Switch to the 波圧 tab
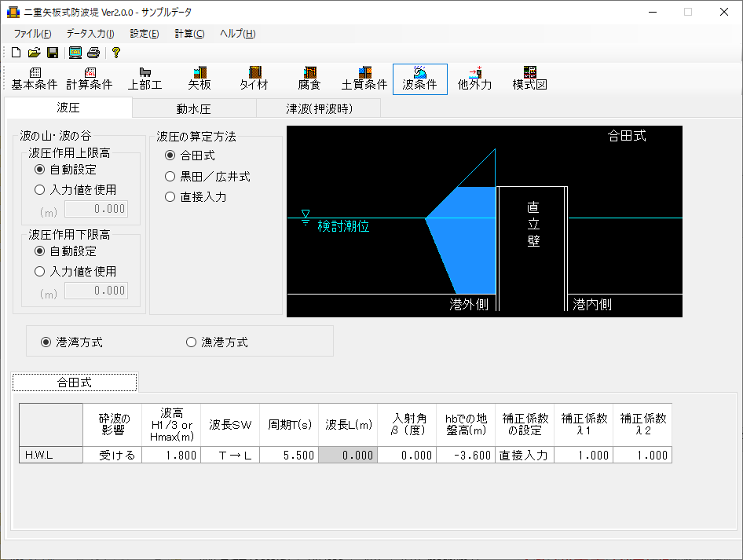743x560 pixels. click(x=68, y=108)
